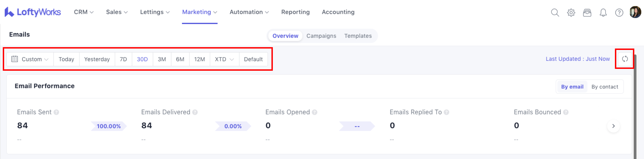Image resolution: width=644 pixels, height=159 pixels.
Task: Click the Default date range button
Action: coord(253,59)
